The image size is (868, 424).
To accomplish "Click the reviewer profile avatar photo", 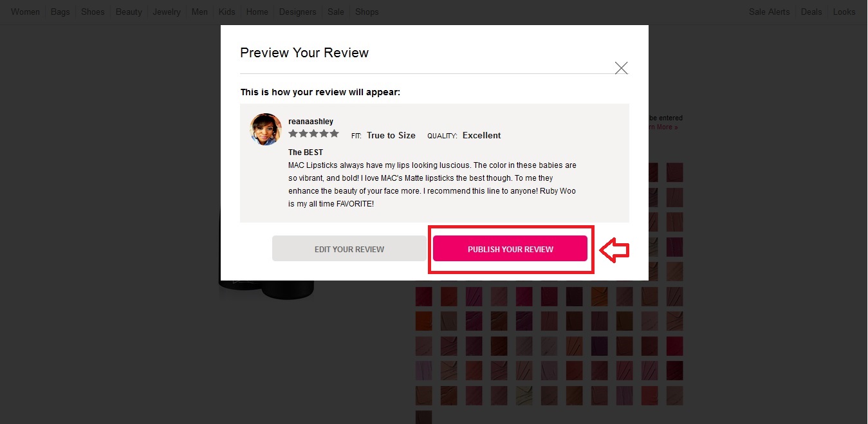I will (266, 129).
